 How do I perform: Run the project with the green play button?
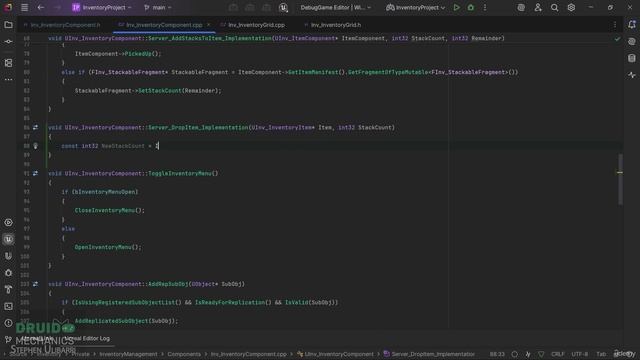coord(456,7)
